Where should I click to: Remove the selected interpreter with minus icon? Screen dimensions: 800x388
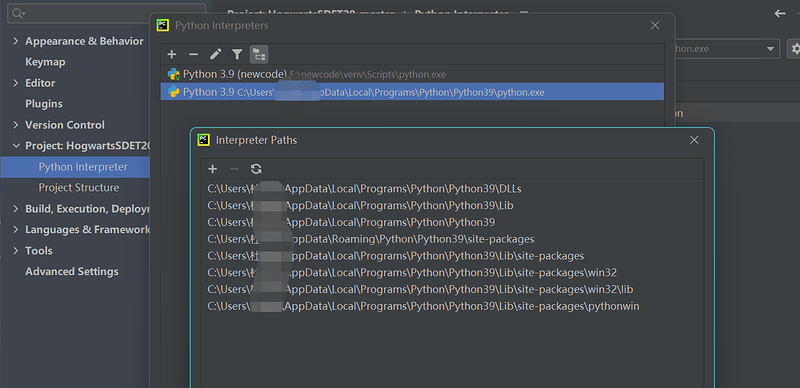193,55
